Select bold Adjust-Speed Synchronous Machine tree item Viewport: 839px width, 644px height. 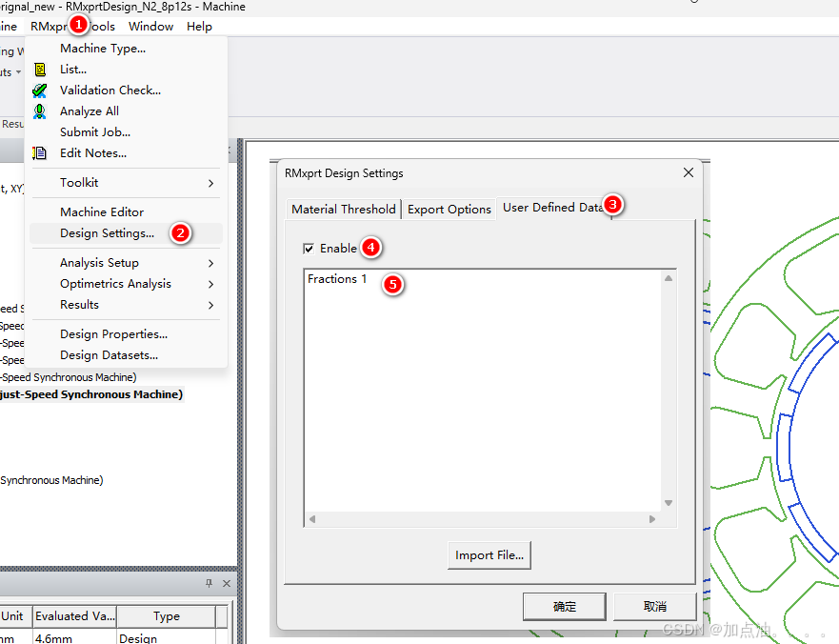pyautogui.click(x=91, y=394)
